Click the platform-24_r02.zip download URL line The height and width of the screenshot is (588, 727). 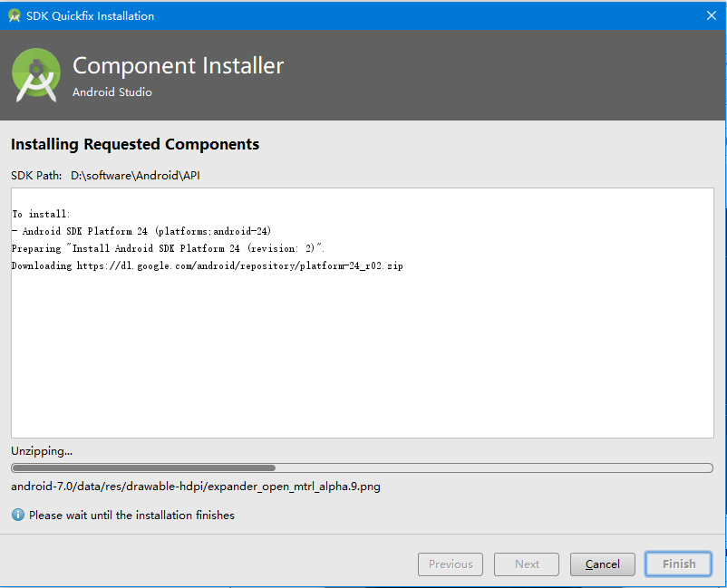[x=208, y=265]
